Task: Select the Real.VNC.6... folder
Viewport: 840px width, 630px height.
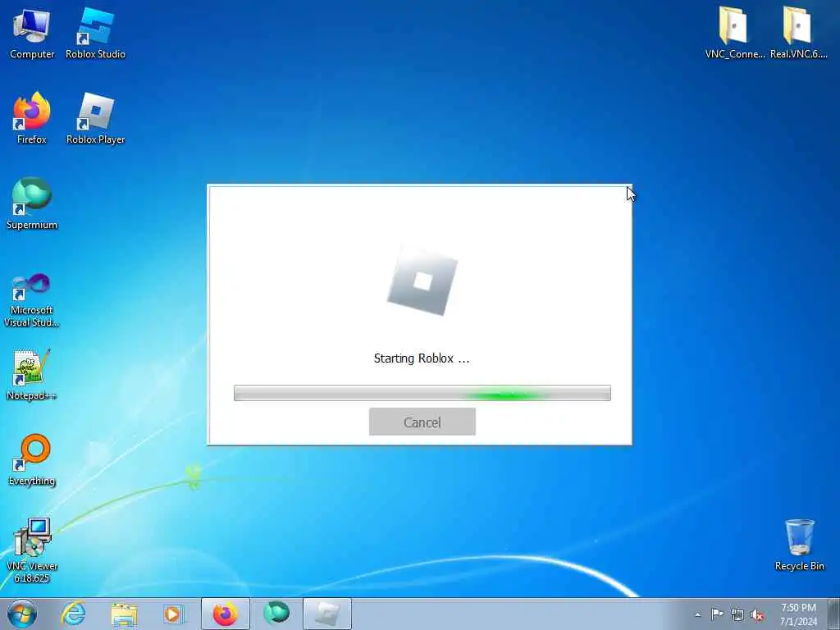Action: pyautogui.click(x=798, y=33)
